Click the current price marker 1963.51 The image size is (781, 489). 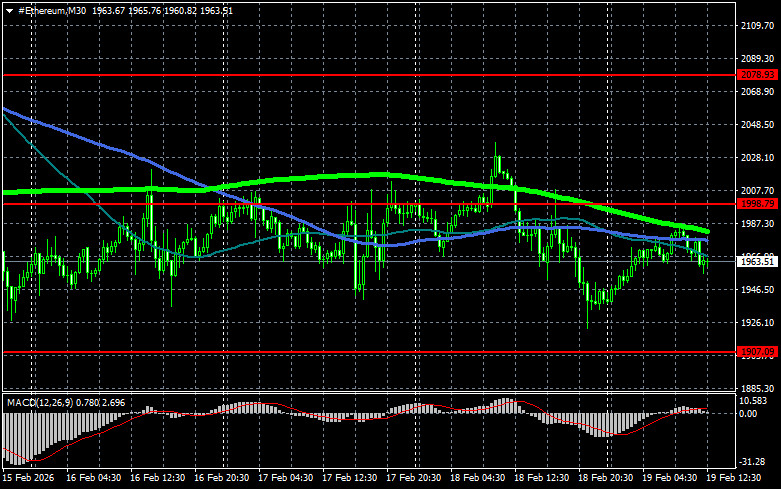[757, 261]
